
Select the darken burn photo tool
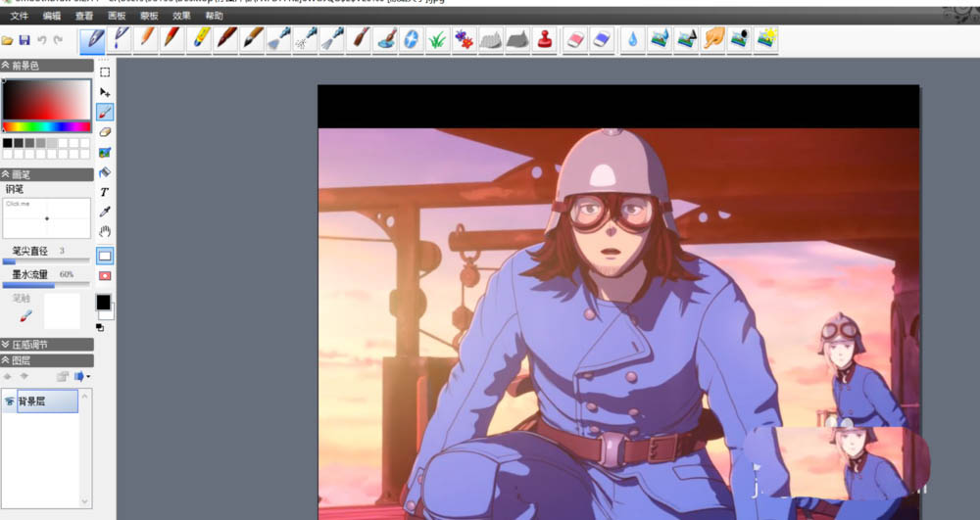(x=739, y=40)
